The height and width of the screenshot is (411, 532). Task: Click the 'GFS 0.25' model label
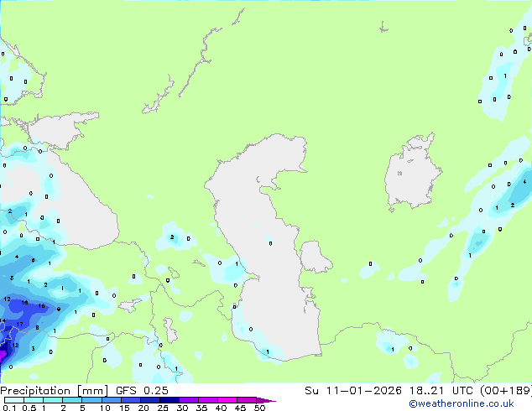(x=142, y=391)
